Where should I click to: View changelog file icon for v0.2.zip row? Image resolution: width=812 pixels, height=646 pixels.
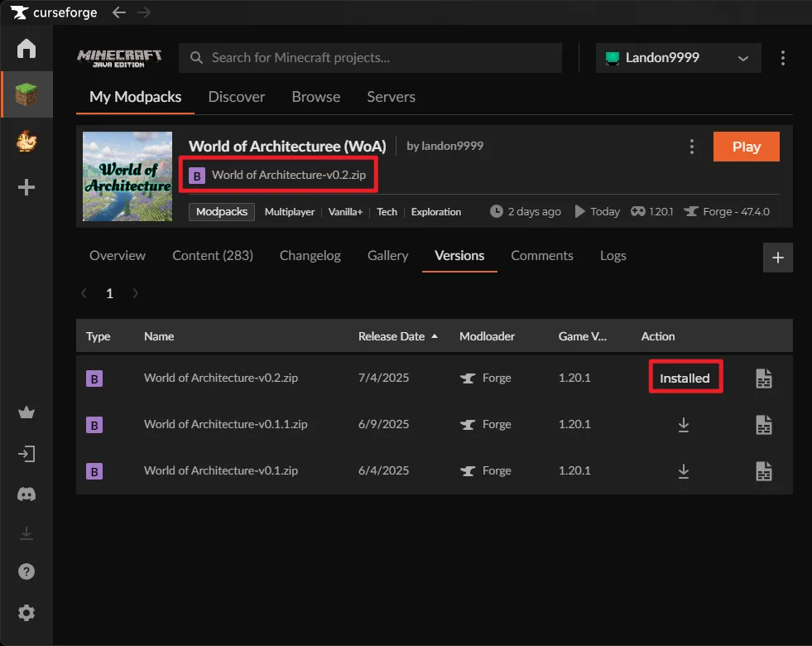764,378
